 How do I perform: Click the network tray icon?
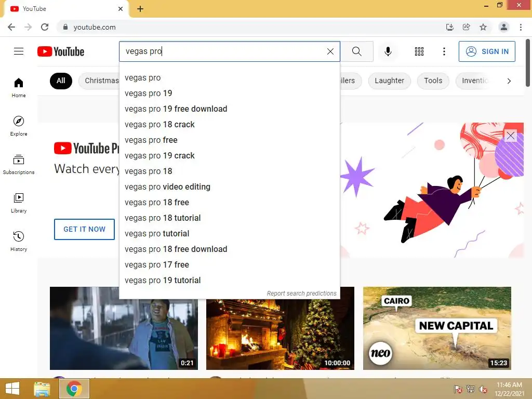[x=471, y=389]
